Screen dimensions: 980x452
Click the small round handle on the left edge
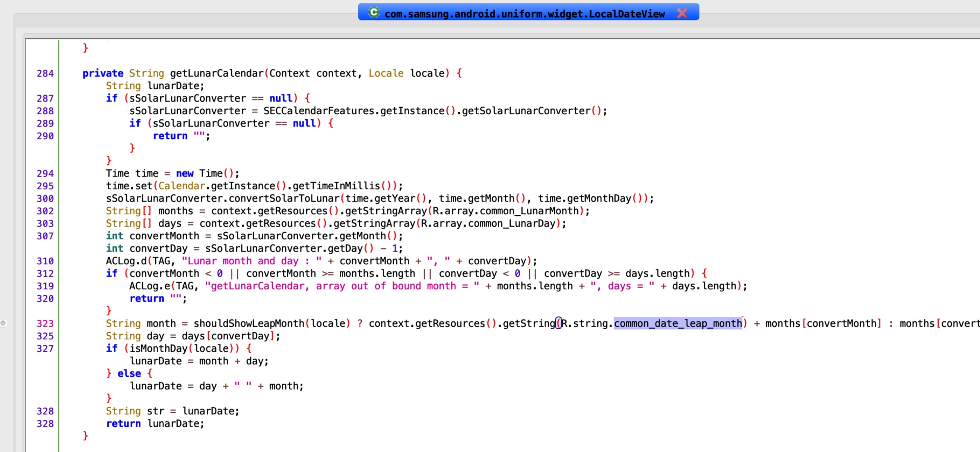click(x=3, y=323)
